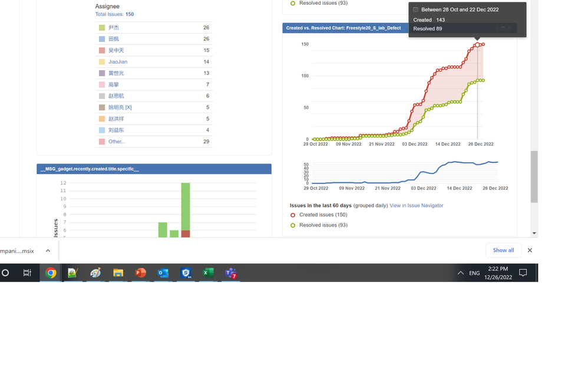Open assignee 高攀 issues link
This screenshot has height=368, width=588.
pyautogui.click(x=114, y=85)
